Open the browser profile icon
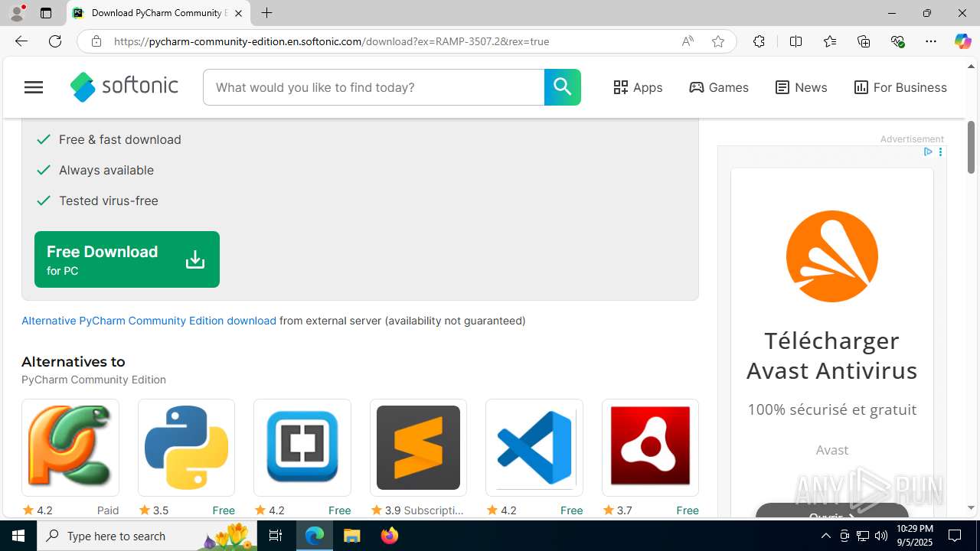The width and height of the screenshot is (980, 551). point(17,13)
